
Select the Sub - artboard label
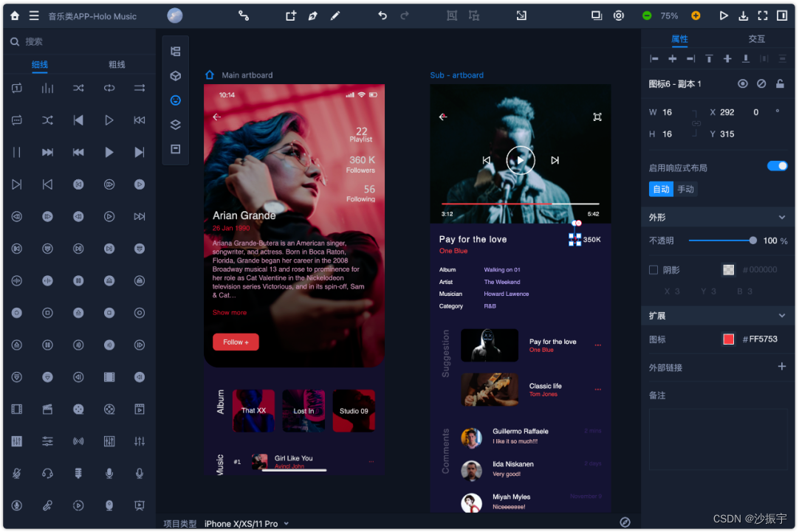point(456,75)
